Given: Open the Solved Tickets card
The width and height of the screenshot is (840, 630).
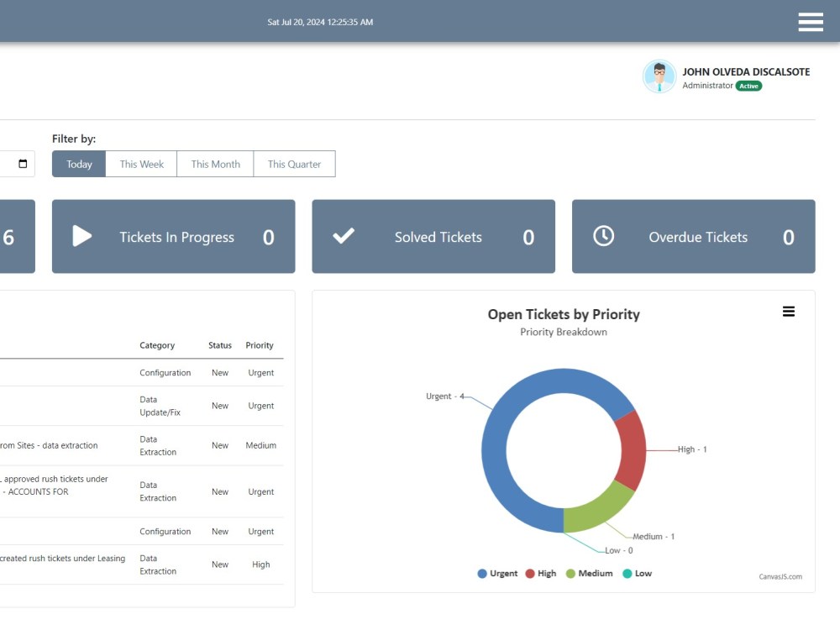Looking at the screenshot, I should pyautogui.click(x=433, y=236).
